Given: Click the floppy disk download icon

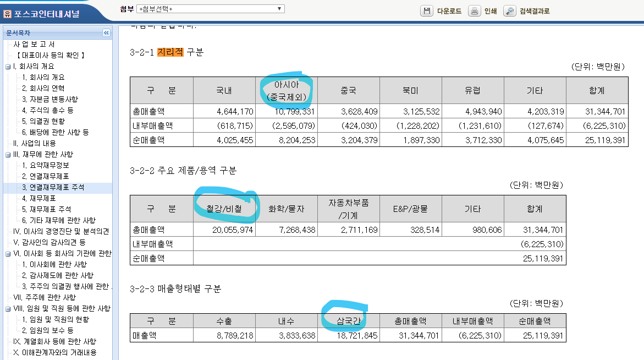Looking at the screenshot, I should click(427, 10).
